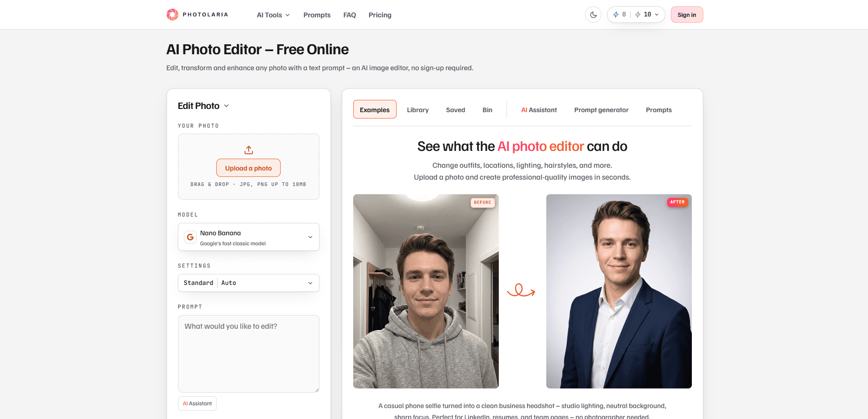Open the Prompts tab in the right panel
Viewport: 868px width, 419px height.
tap(659, 110)
